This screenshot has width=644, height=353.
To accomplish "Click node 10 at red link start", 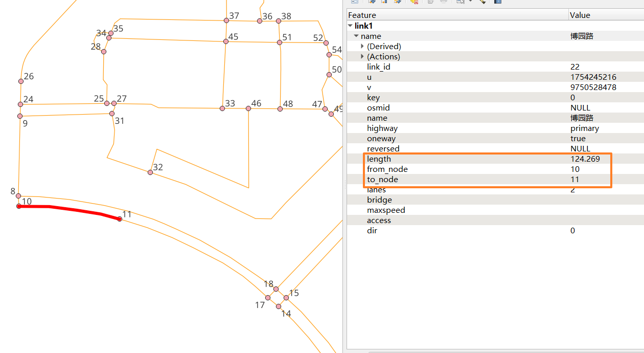I will point(19,206).
